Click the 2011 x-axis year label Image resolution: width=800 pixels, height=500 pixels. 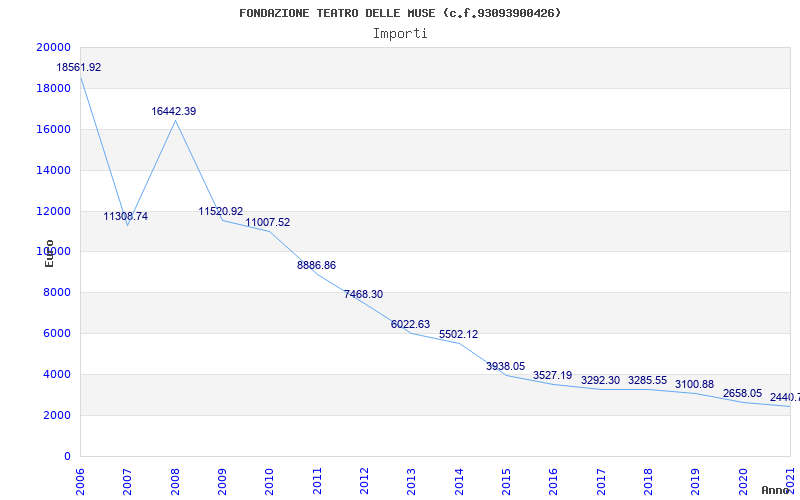317,482
